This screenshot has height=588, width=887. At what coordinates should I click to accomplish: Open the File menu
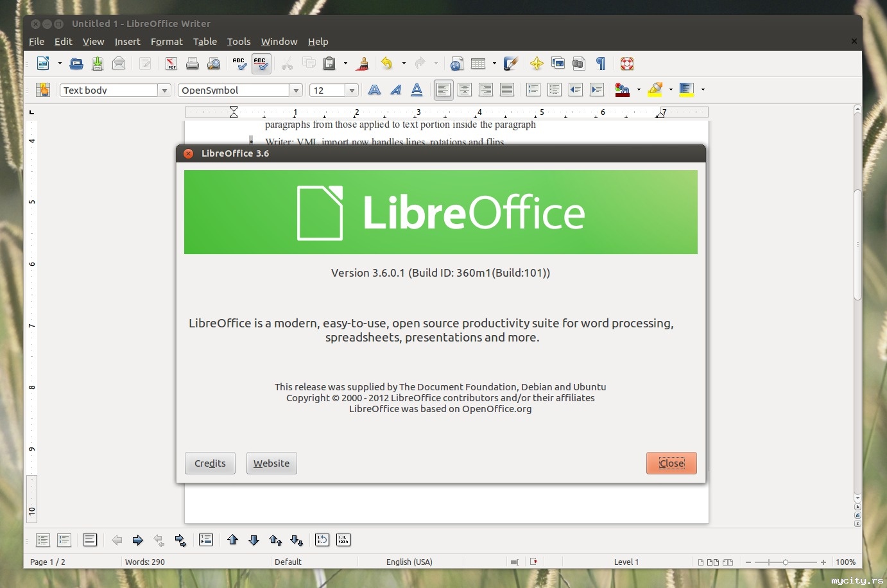click(x=37, y=42)
